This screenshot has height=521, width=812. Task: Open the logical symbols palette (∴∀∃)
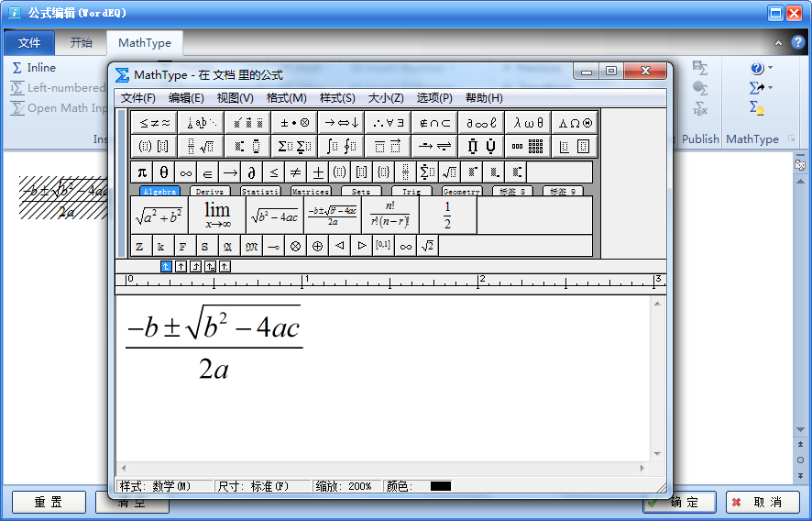point(388,123)
